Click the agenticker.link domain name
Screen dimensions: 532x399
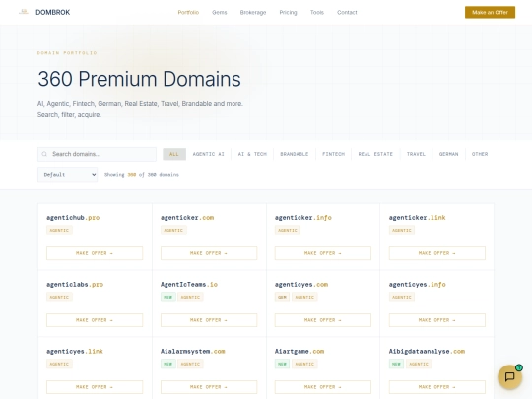418,218
